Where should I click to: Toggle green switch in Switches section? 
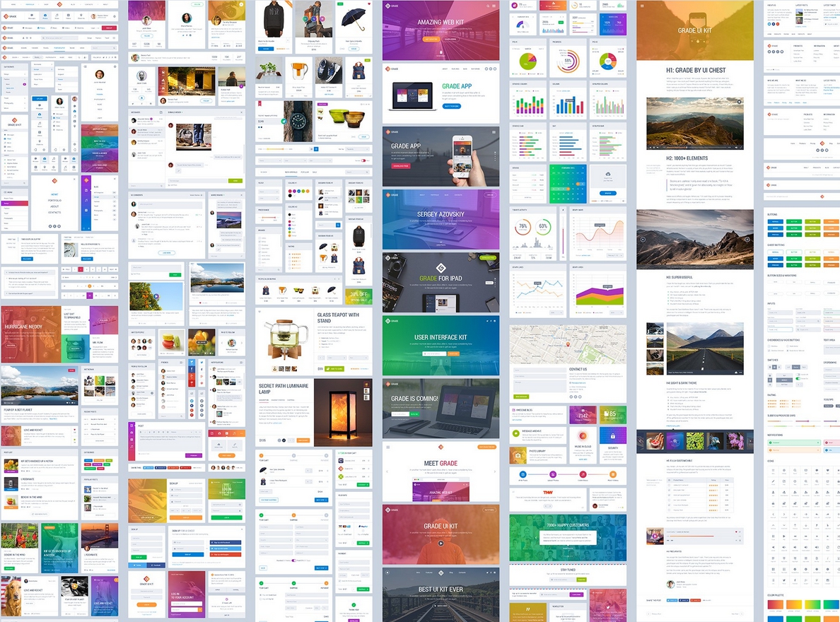[x=798, y=379]
